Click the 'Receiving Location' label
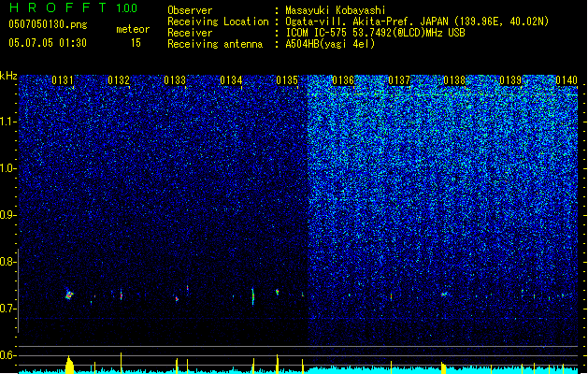This screenshot has width=588, height=374. point(218,22)
